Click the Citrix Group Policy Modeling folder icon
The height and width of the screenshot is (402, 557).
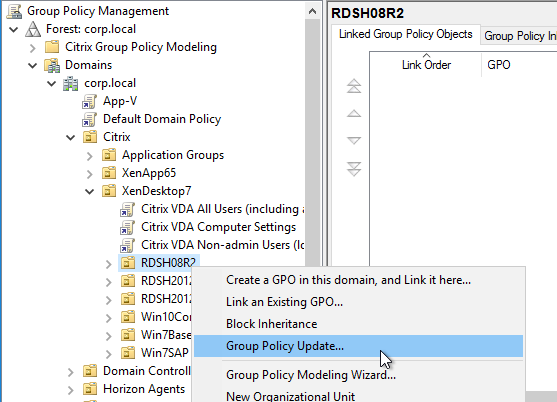(x=52, y=47)
